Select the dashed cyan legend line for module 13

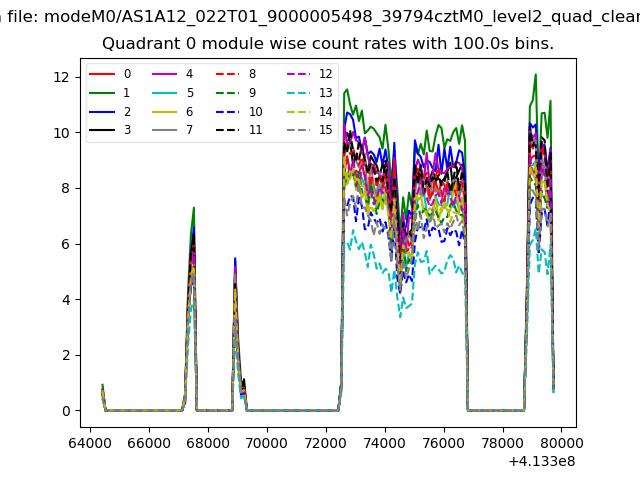[292, 93]
